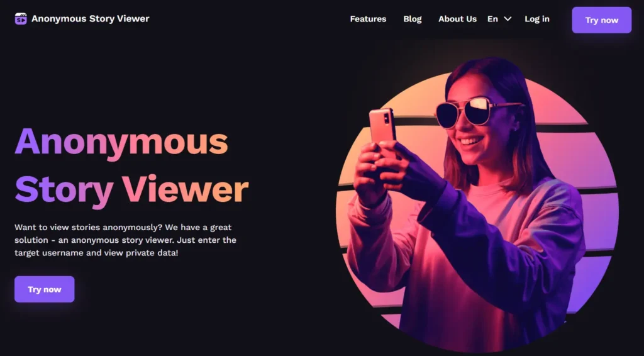Open the Features menu item
Screen dimensions: 644x356
[368, 19]
